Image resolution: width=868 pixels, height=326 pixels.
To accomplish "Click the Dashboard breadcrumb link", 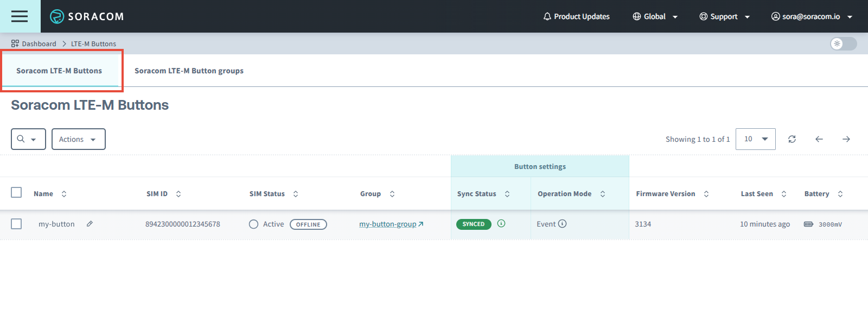I will coord(39,43).
